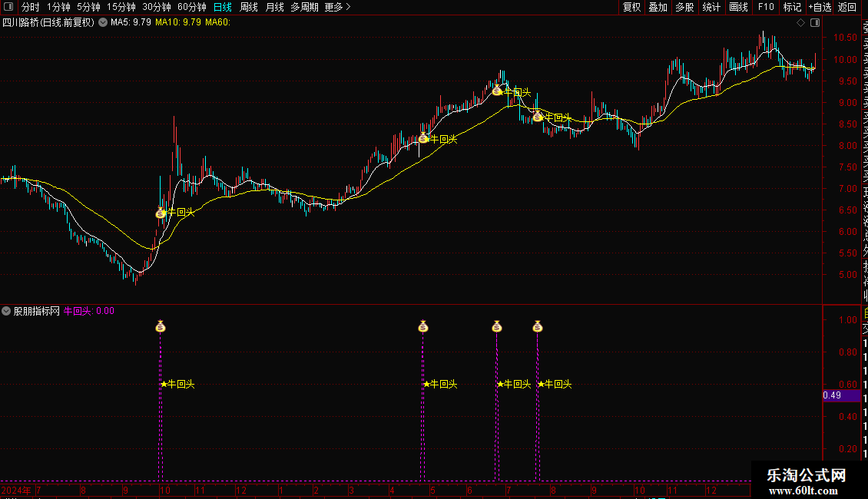This screenshot has height=499, width=868.
Task: Click the 复权 adjustment button
Action: click(631, 7)
